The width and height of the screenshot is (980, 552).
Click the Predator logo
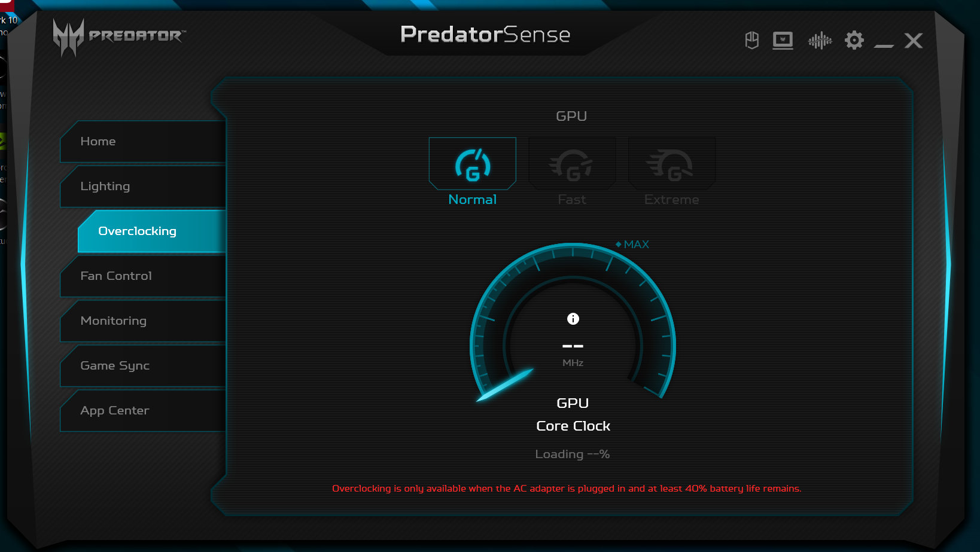(119, 38)
